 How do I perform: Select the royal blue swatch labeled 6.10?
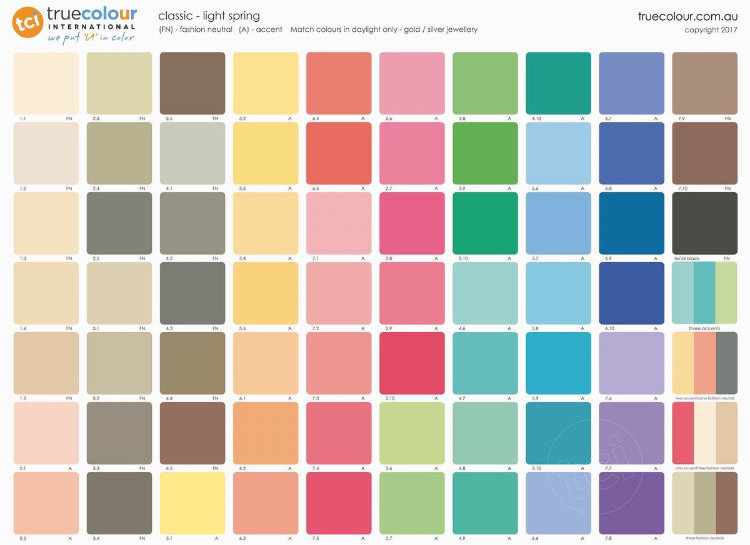pyautogui.click(x=631, y=293)
